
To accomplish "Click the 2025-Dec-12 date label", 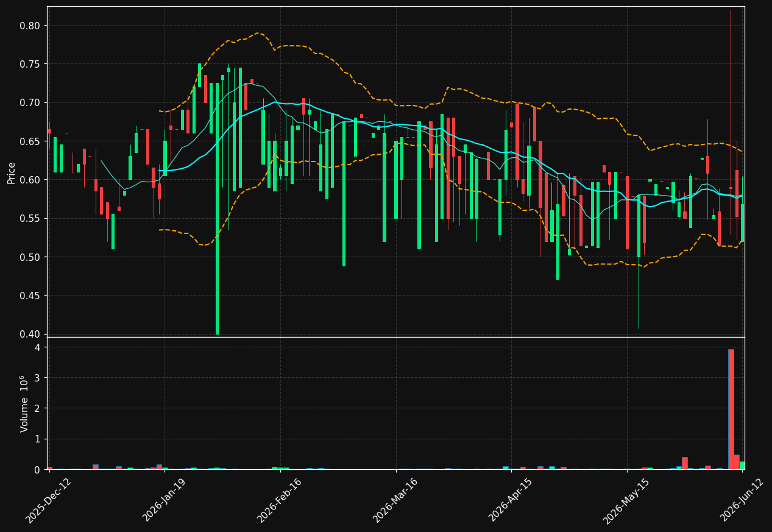I will 49,500.
